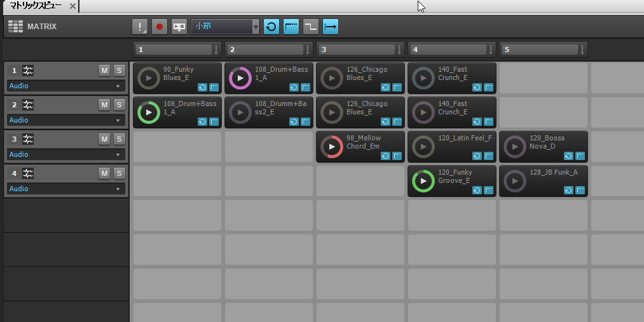This screenshot has height=322, width=644.
Task: Solo row 2 with S button
Action: [x=119, y=105]
